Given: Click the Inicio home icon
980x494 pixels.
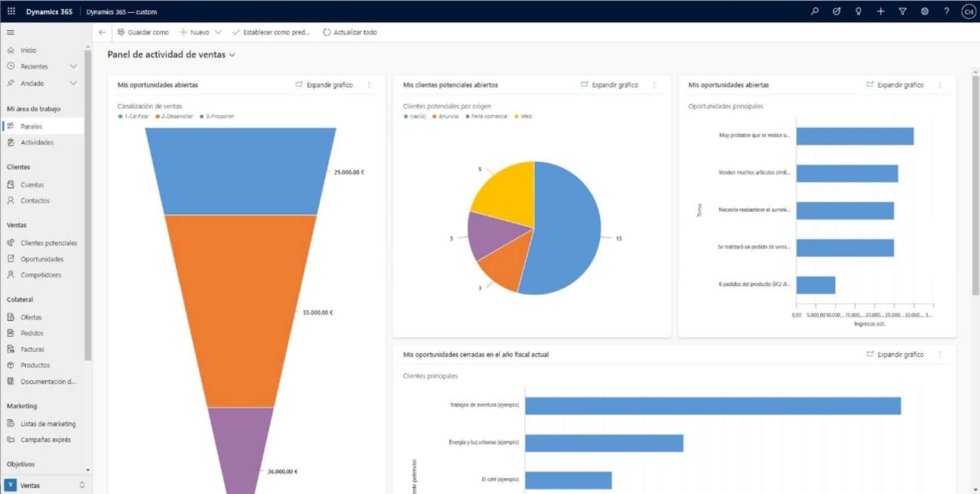Looking at the screenshot, I should pyautogui.click(x=11, y=50).
